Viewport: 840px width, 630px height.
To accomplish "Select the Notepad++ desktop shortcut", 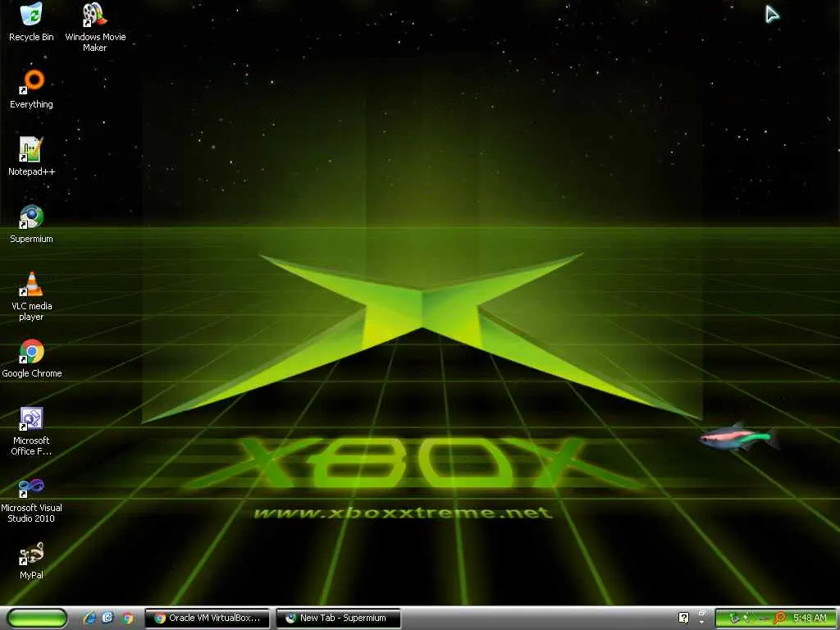I will click(x=31, y=157).
